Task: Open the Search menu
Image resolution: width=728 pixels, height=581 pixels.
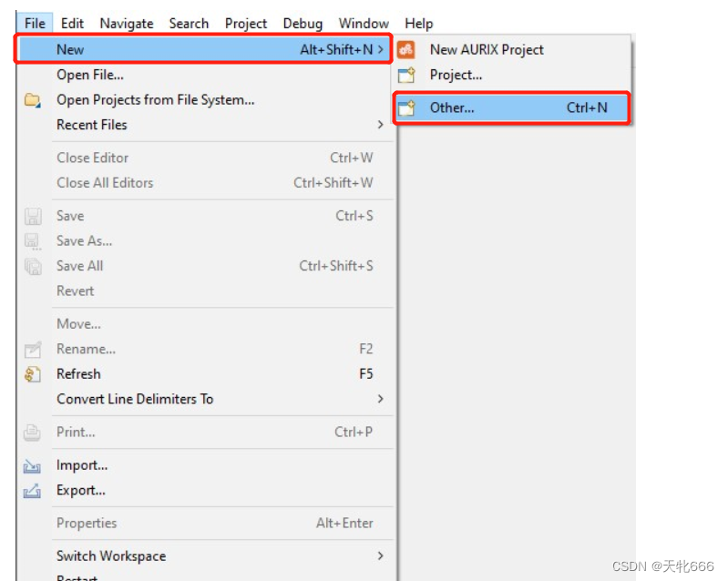Action: point(189,23)
